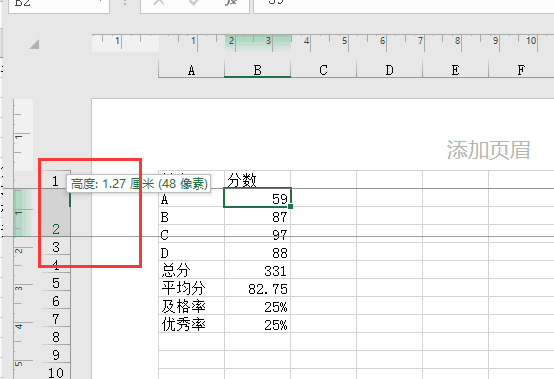
Task: Select the cell containing 分数
Action: pyautogui.click(x=257, y=180)
